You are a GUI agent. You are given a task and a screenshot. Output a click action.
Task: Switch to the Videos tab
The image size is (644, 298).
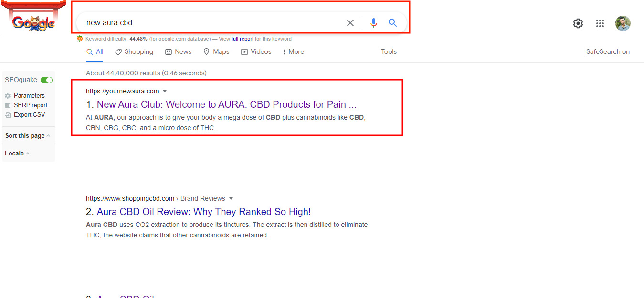256,52
